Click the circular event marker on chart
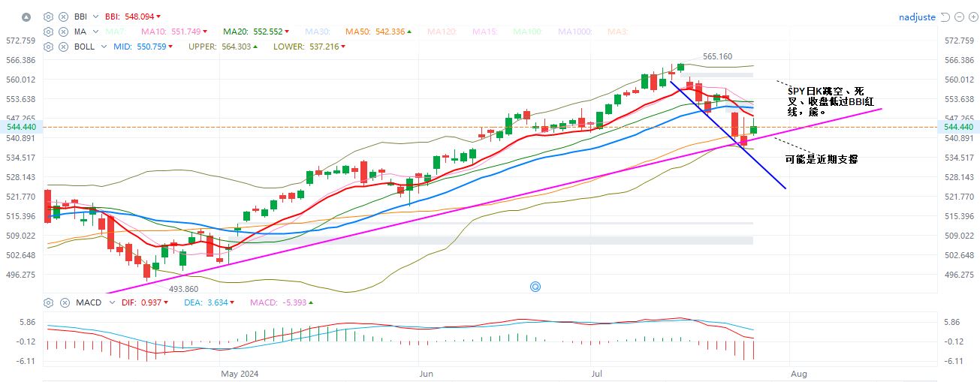Screen dimensions: 980x382 535,286
